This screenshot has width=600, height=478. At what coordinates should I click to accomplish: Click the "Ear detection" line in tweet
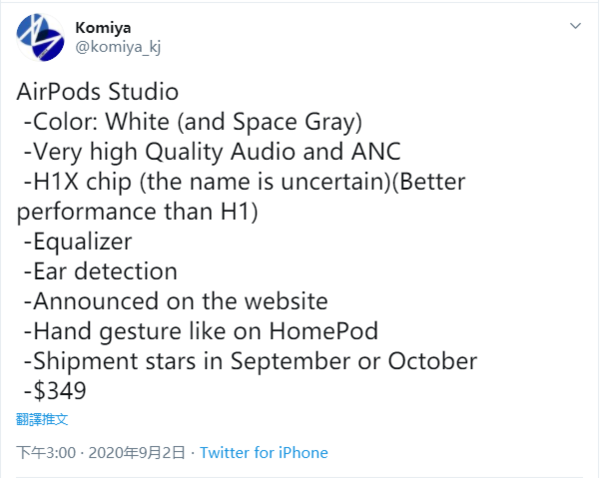pos(100,271)
